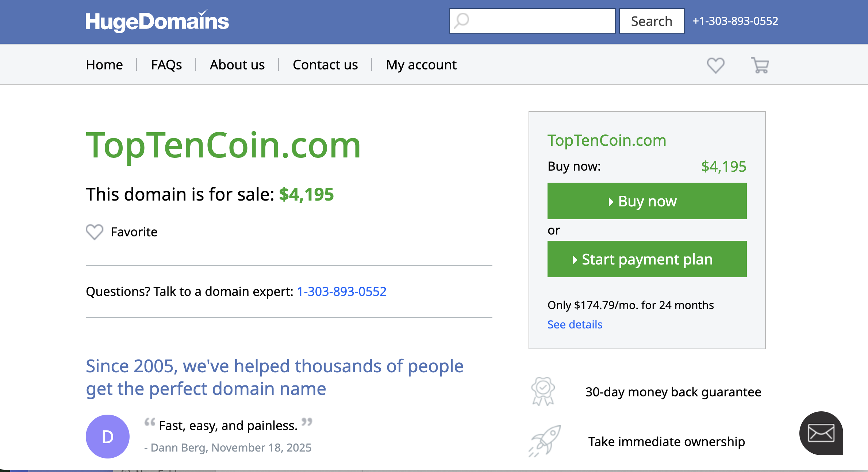
Task: Open the FAQs page
Action: [166, 65]
